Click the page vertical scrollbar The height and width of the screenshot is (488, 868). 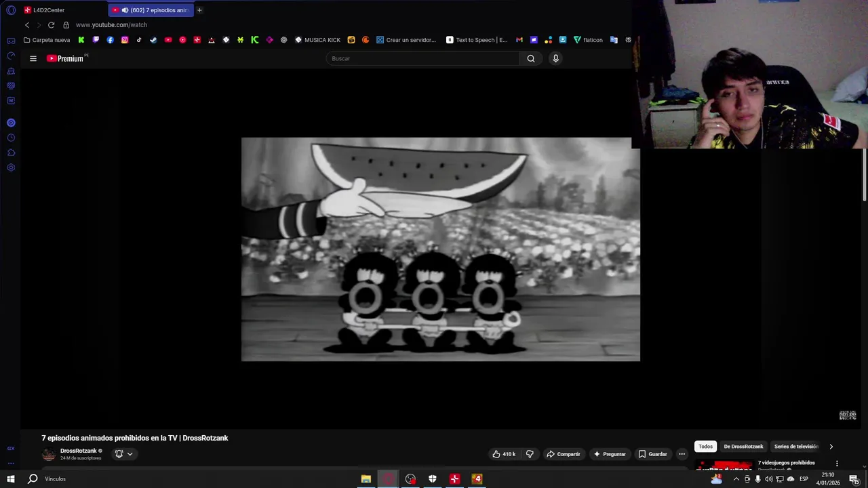pyautogui.click(x=865, y=174)
